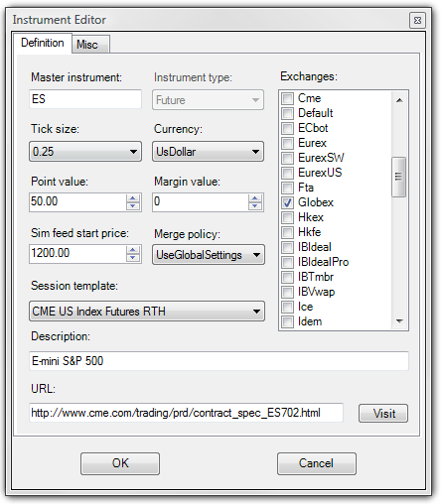Uncheck the Globex exchange checkbox
This screenshot has height=504, width=441.
287,202
